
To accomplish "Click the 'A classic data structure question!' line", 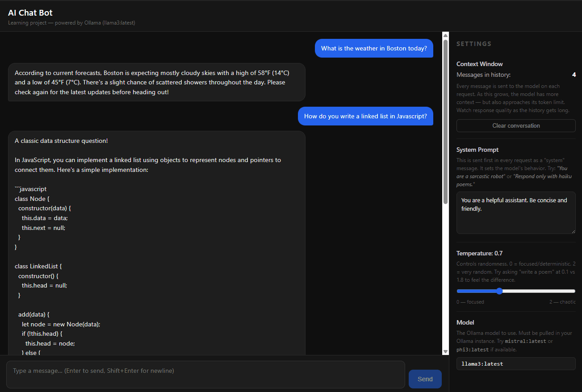I will pyautogui.click(x=61, y=141).
